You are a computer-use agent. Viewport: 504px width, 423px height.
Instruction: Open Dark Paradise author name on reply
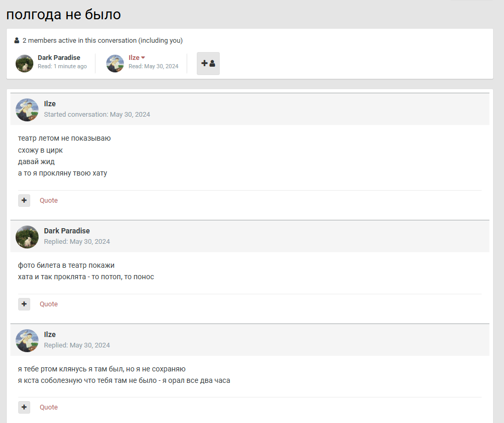click(x=67, y=231)
